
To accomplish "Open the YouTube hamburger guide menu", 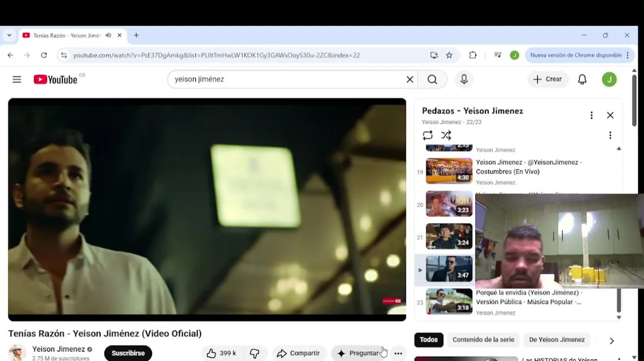I will click(x=17, y=79).
